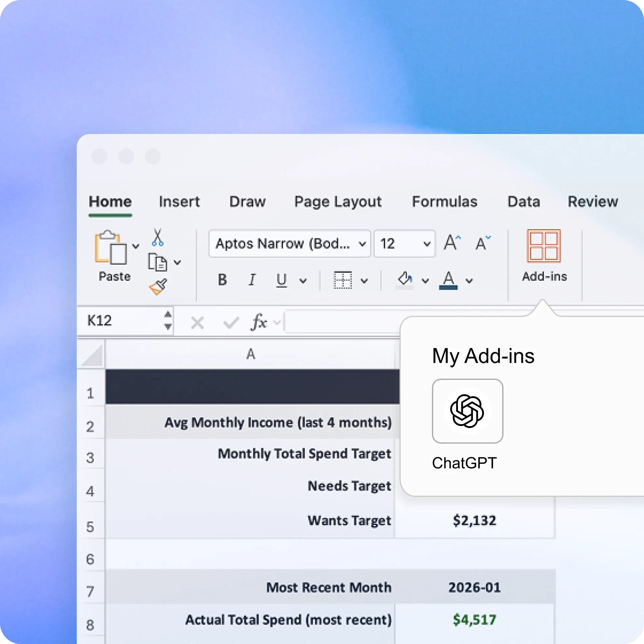Screen dimensions: 644x644
Task: Click the Decrease Font Size icon
Action: [482, 243]
